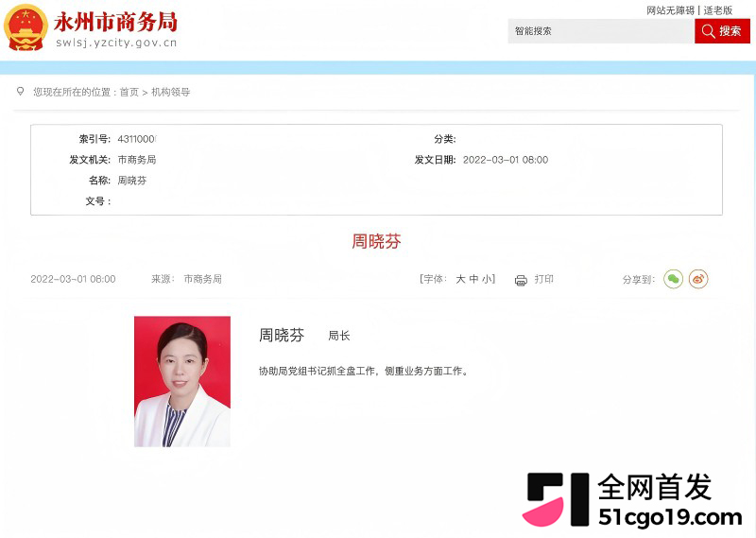Click the portrait photo of 周晓芬
Viewport: 756px width, 538px height.
pyautogui.click(x=182, y=381)
